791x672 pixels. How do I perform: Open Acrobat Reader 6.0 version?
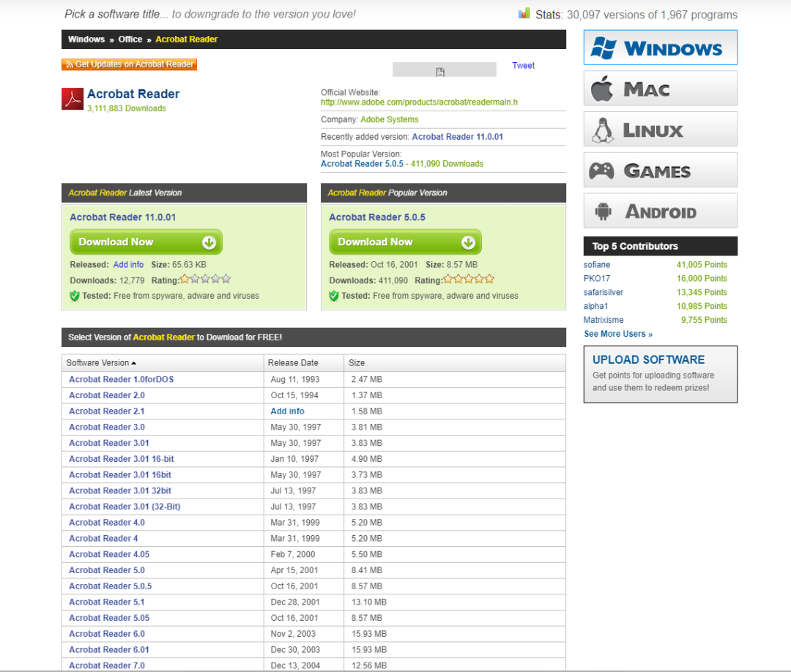[x=107, y=634]
